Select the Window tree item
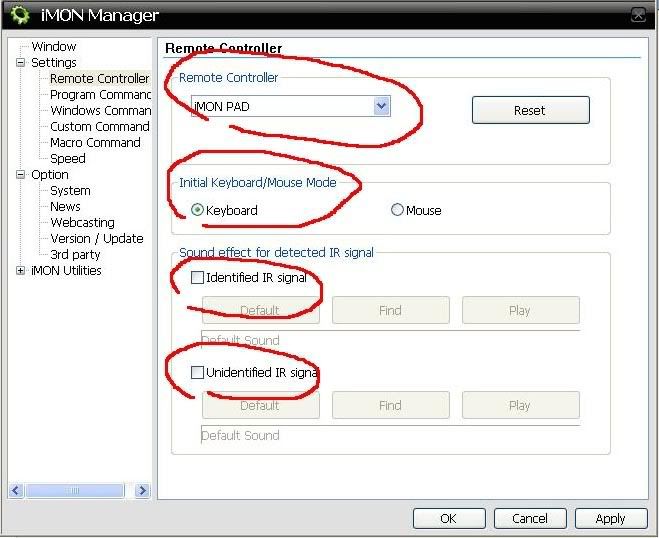The image size is (659, 538). (54, 46)
